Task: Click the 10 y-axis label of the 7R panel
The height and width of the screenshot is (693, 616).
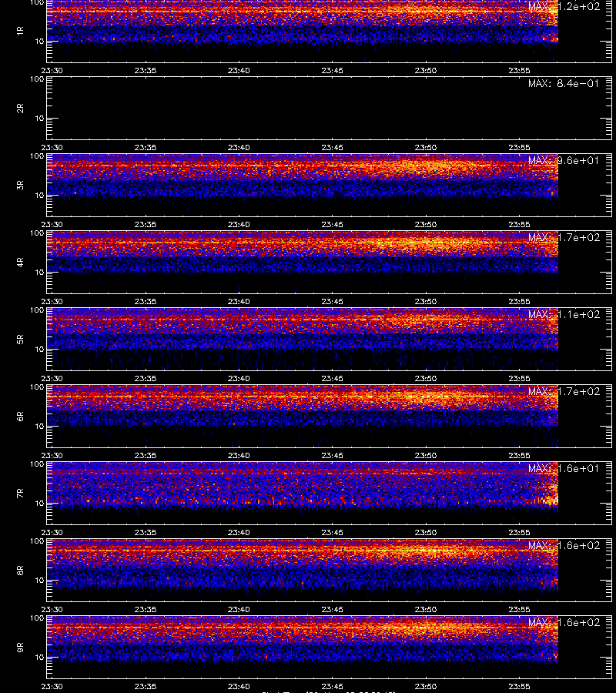Action: 39,503
